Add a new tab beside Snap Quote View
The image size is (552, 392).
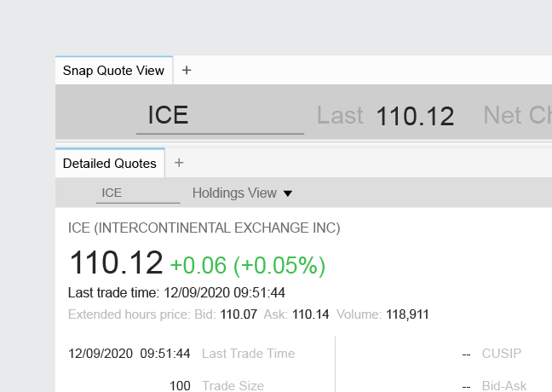(187, 71)
